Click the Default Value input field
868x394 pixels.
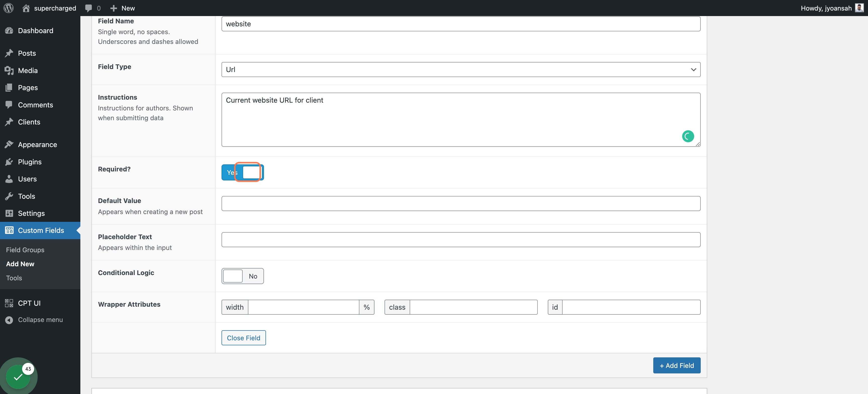[461, 203]
